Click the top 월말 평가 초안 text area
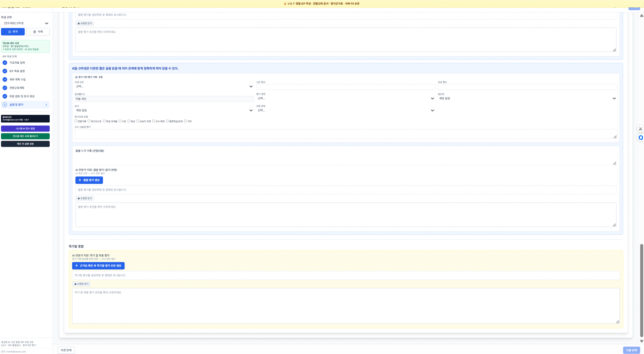 click(x=346, y=40)
